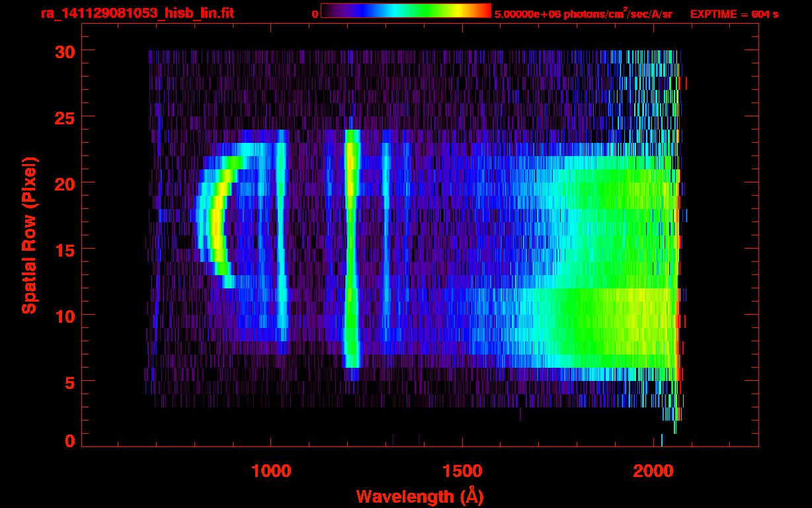This screenshot has height=508, width=812.
Task: Click the 1000 wavelength tick label
Action: [270, 471]
